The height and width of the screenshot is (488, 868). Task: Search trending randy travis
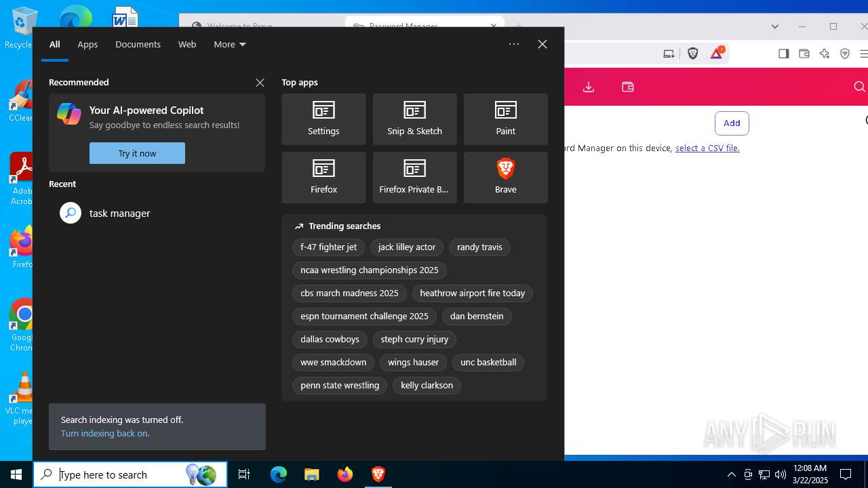click(479, 247)
